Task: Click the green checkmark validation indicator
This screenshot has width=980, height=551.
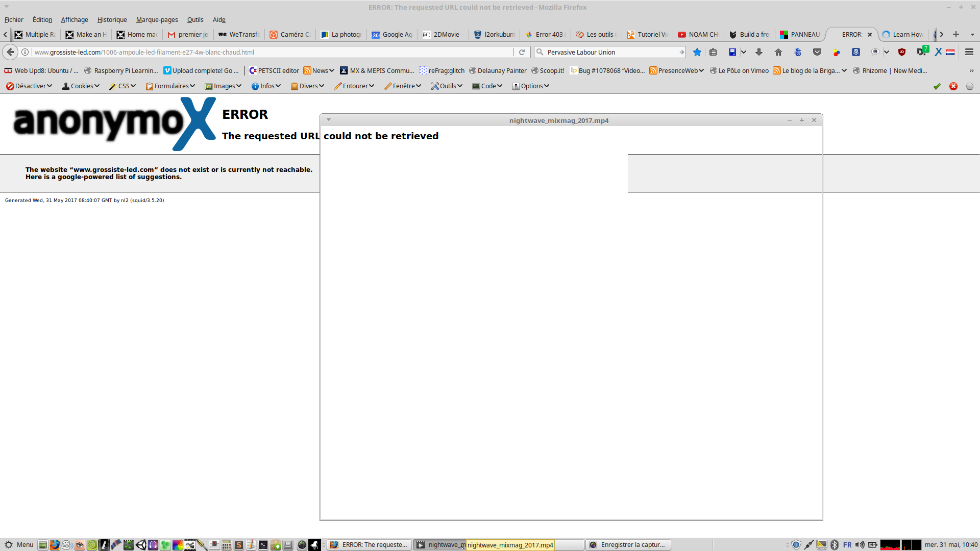Action: tap(937, 86)
